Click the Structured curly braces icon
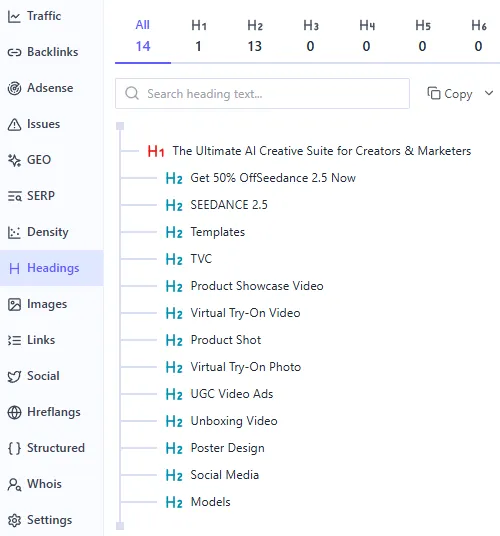The image size is (500, 536). (14, 448)
